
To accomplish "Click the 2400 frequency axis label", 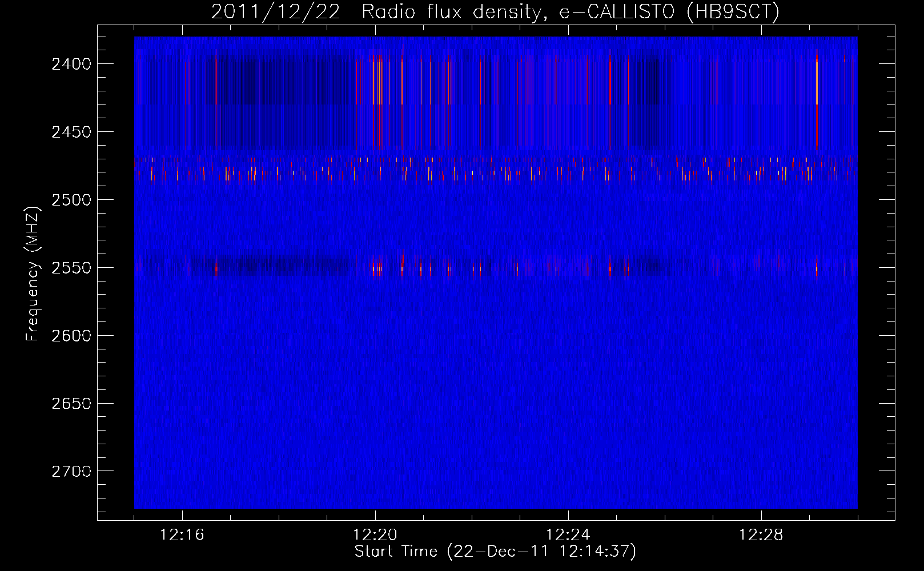I will pyautogui.click(x=71, y=64).
